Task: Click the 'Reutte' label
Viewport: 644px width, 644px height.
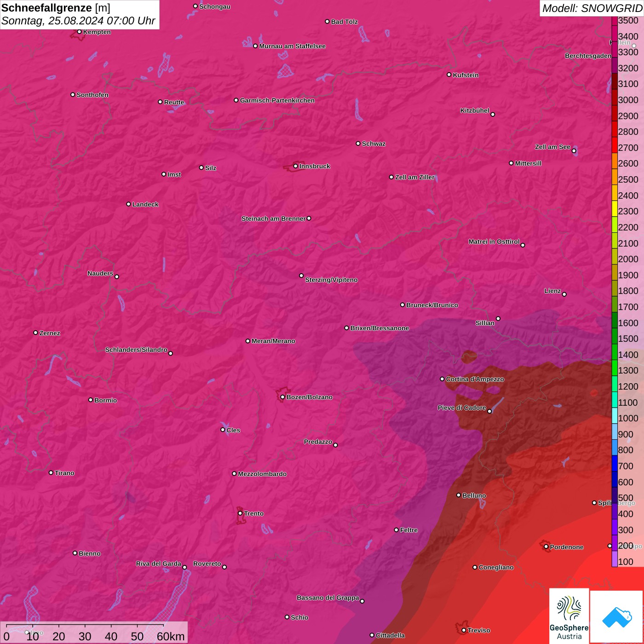Action: [174, 102]
